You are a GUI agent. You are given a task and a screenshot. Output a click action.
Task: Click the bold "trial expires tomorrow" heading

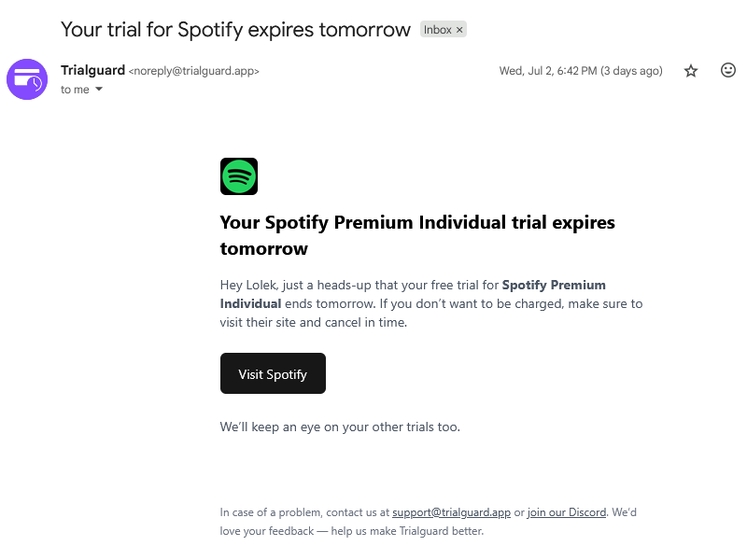click(x=417, y=235)
